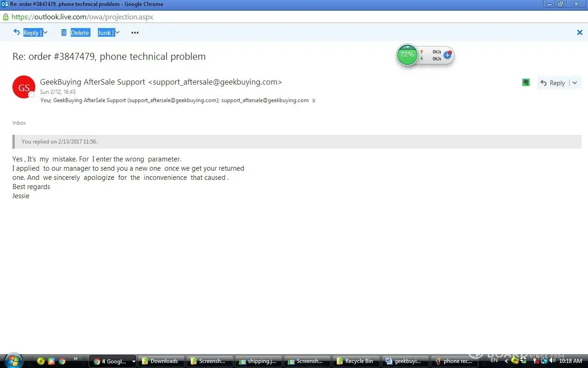
Task: Launch the yellow-green plus quick launch icon
Action: click(41, 361)
